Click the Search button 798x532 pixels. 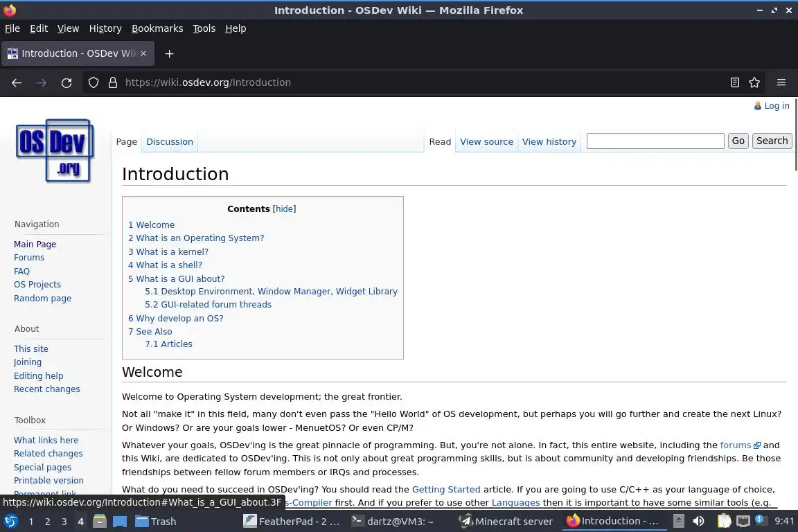pyautogui.click(x=772, y=141)
